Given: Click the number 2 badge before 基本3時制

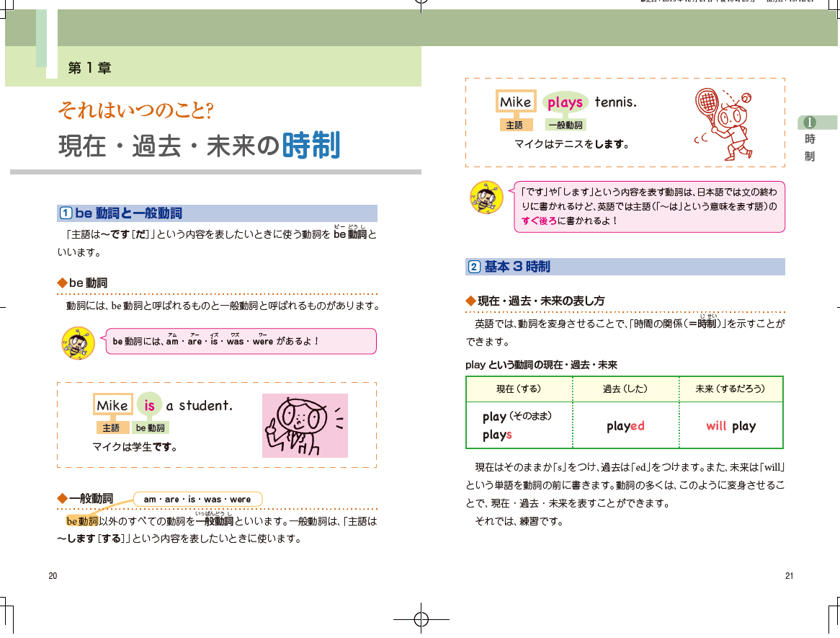Looking at the screenshot, I should coord(474,267).
